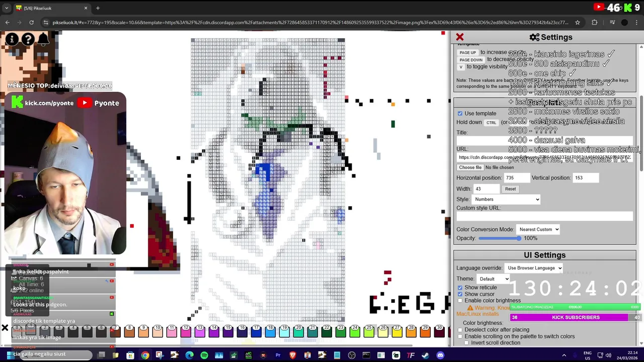Click the Horizontal position field
The height and width of the screenshot is (362, 644).
[x=517, y=178]
